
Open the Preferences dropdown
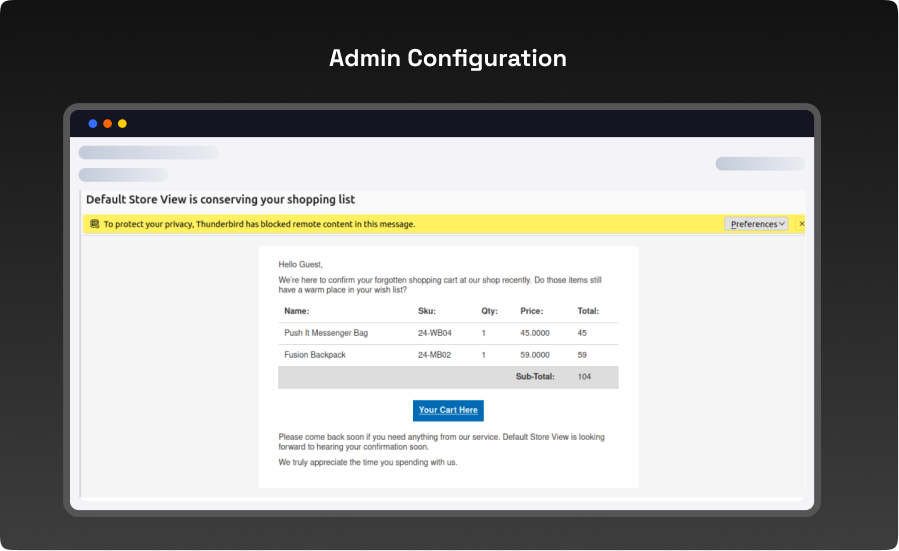point(757,224)
